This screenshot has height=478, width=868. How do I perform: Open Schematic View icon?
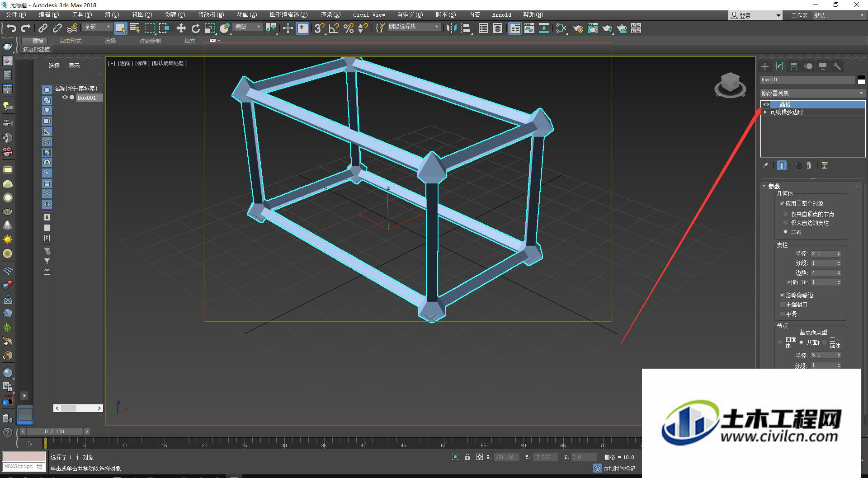tap(544, 28)
